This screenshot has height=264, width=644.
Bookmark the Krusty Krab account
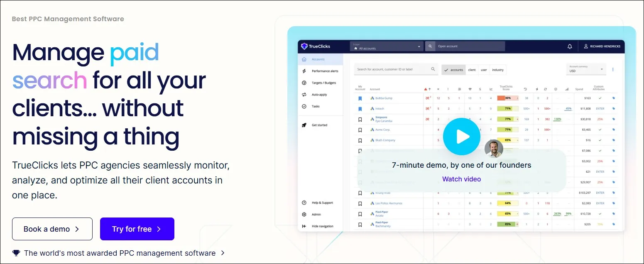(x=360, y=193)
